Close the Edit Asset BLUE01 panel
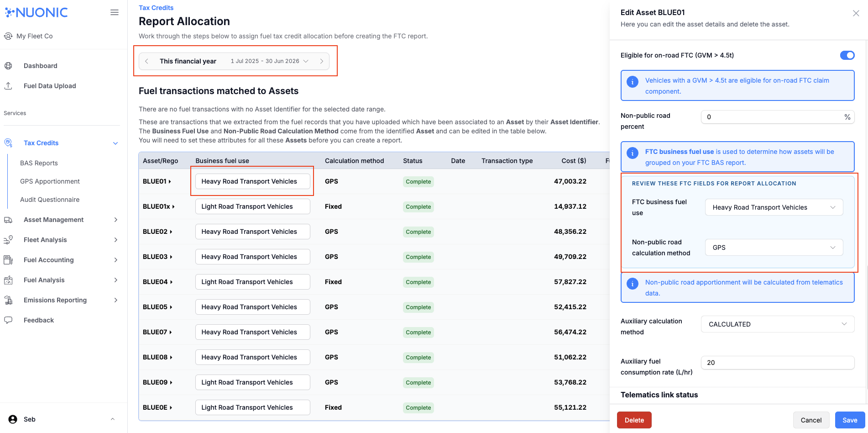 coord(856,13)
